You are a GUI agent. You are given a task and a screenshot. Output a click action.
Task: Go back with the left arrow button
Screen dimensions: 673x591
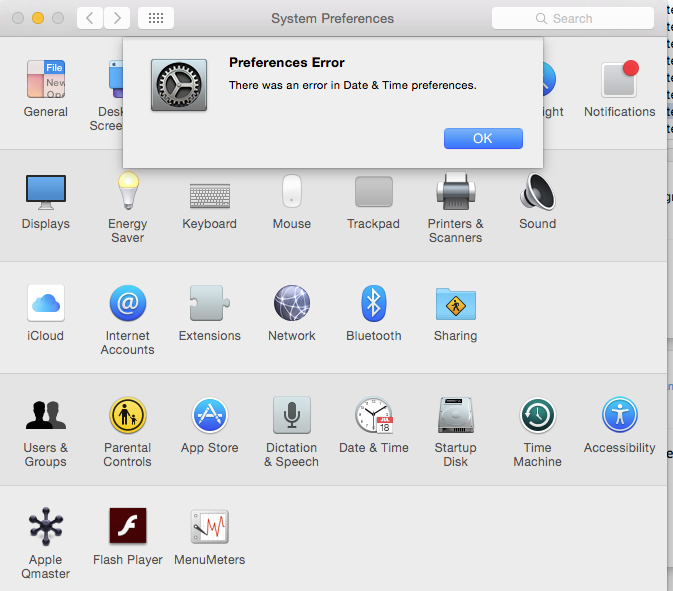tap(90, 18)
